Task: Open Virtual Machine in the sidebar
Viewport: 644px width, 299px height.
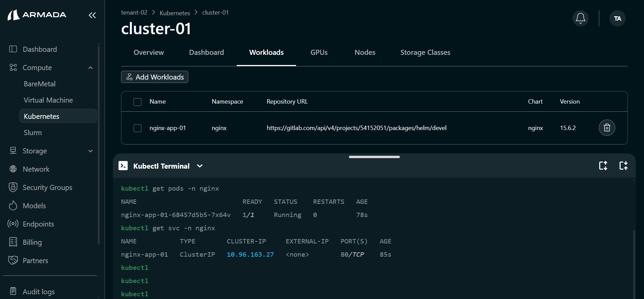Action: pyautogui.click(x=48, y=100)
